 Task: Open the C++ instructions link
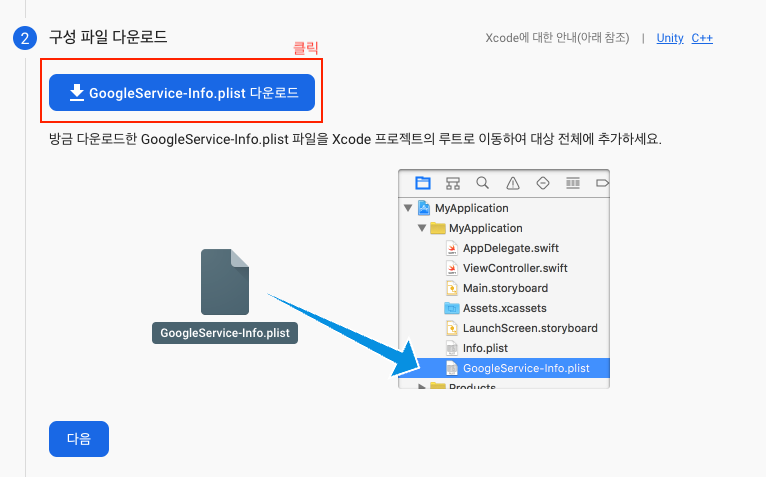(702, 38)
